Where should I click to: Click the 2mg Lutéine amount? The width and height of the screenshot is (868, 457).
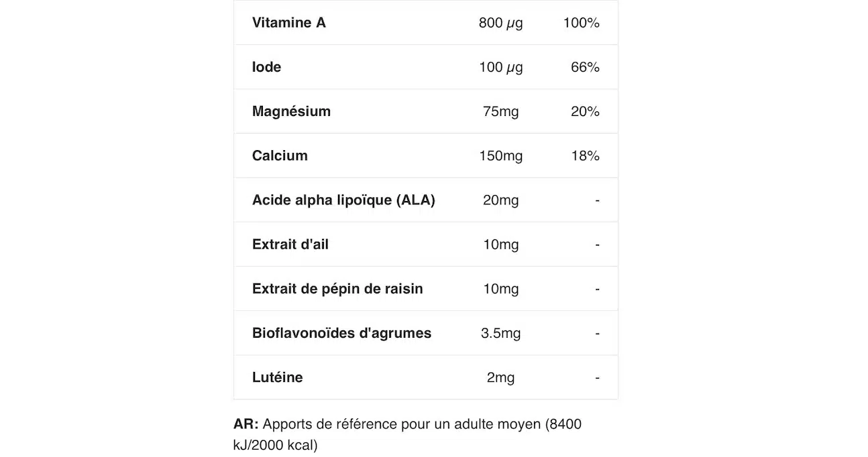click(500, 377)
